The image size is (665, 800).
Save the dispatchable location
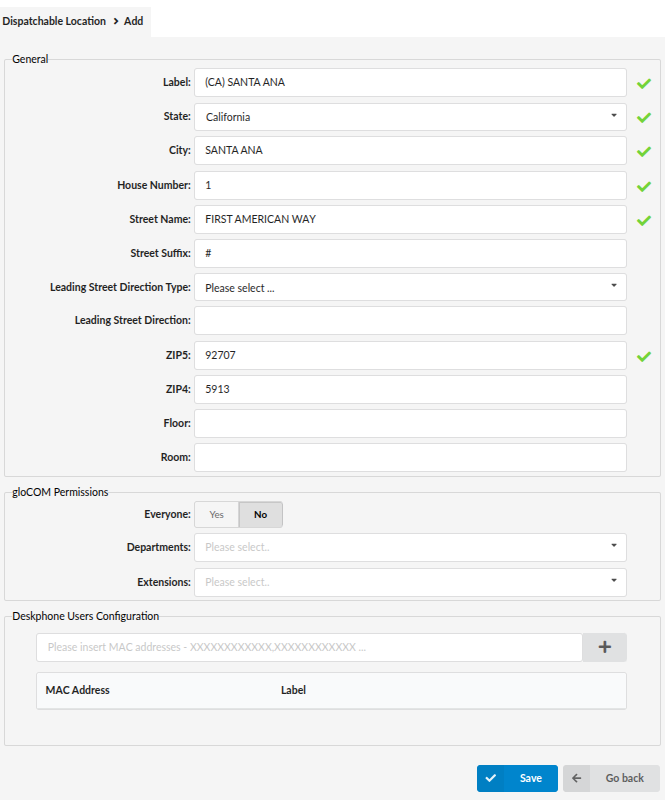[x=517, y=778]
